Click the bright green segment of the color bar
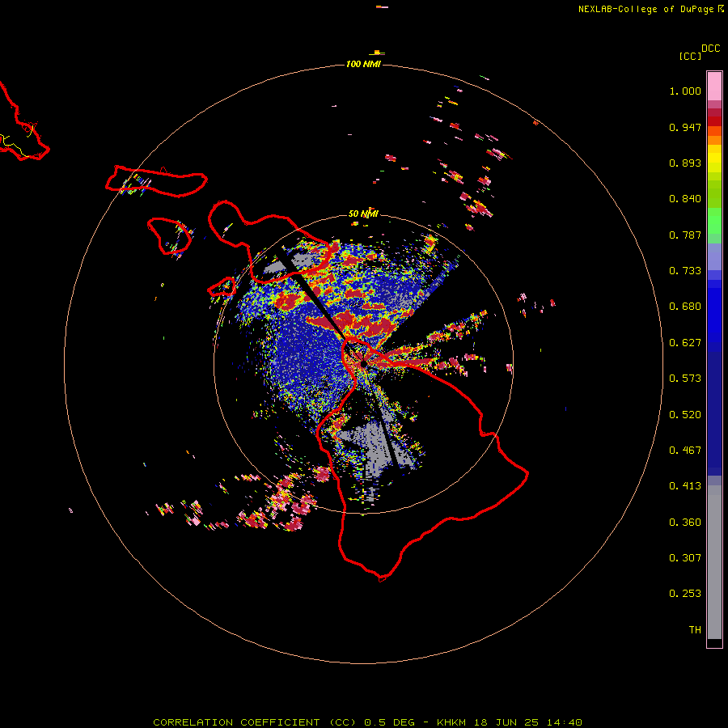 (714, 221)
